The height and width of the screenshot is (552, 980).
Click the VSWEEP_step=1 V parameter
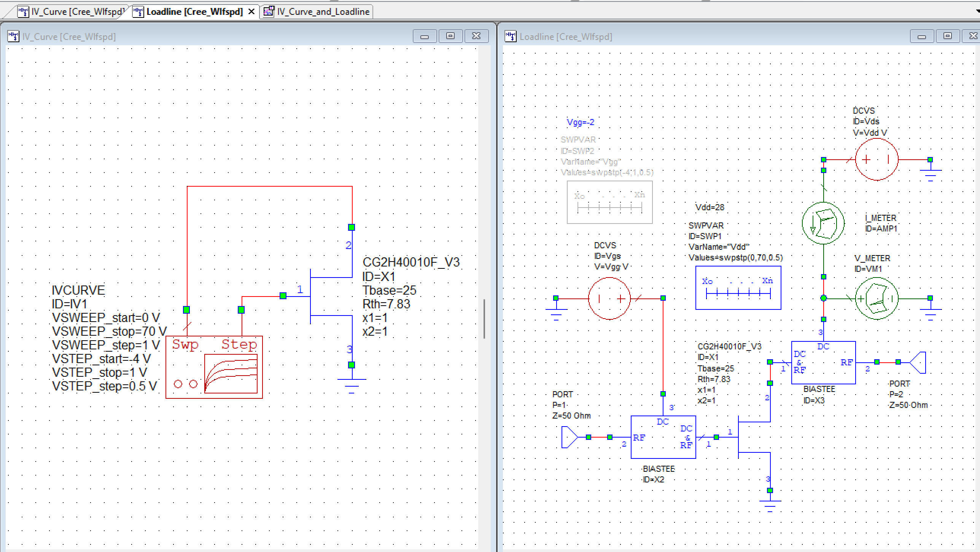tap(106, 345)
